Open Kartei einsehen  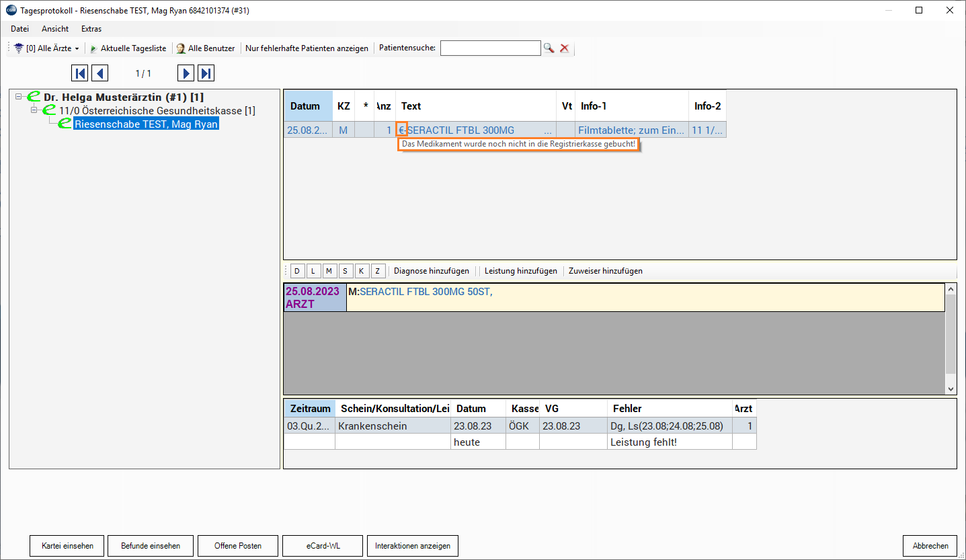(67, 546)
